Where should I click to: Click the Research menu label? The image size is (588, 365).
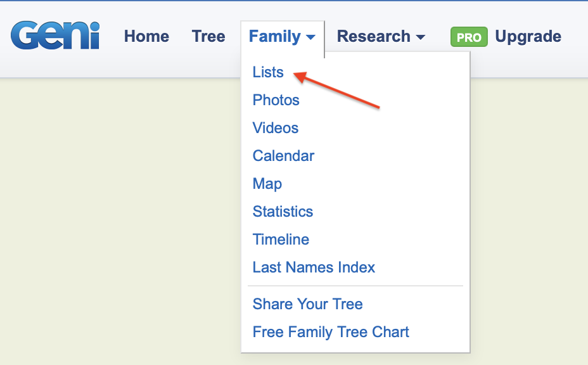tap(374, 36)
